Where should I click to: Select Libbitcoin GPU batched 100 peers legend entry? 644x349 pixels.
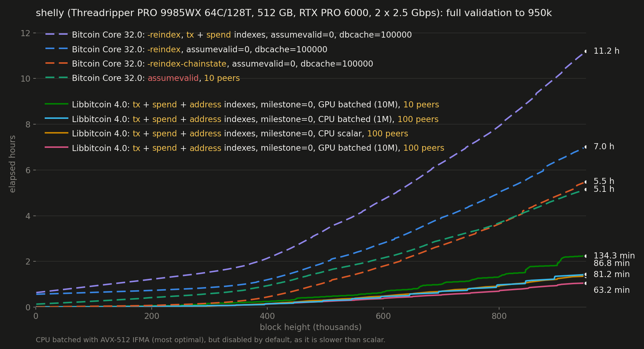click(258, 148)
